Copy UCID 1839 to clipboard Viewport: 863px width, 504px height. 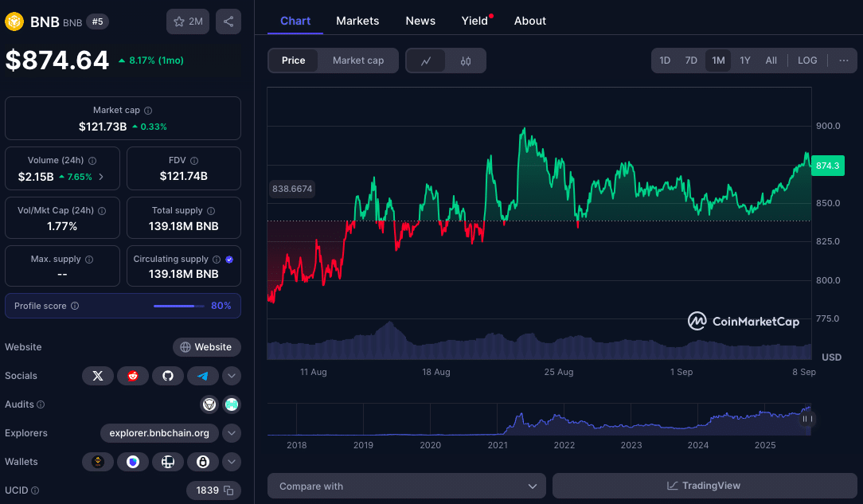pyautogui.click(x=229, y=490)
